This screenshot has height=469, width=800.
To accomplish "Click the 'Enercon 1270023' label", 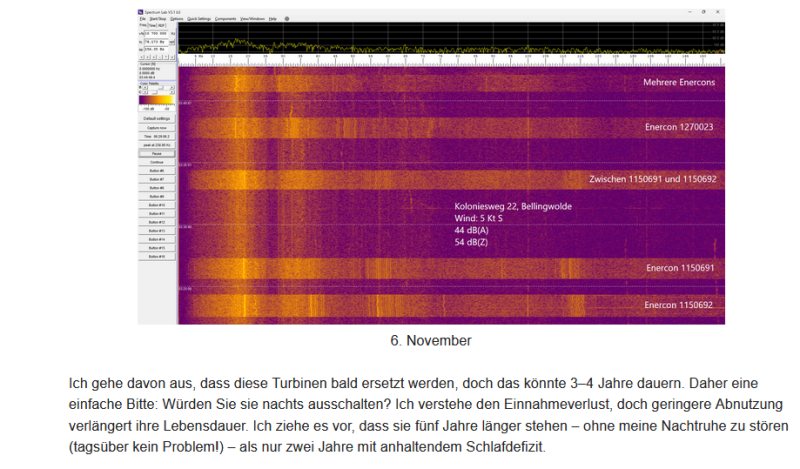I will point(679,127).
